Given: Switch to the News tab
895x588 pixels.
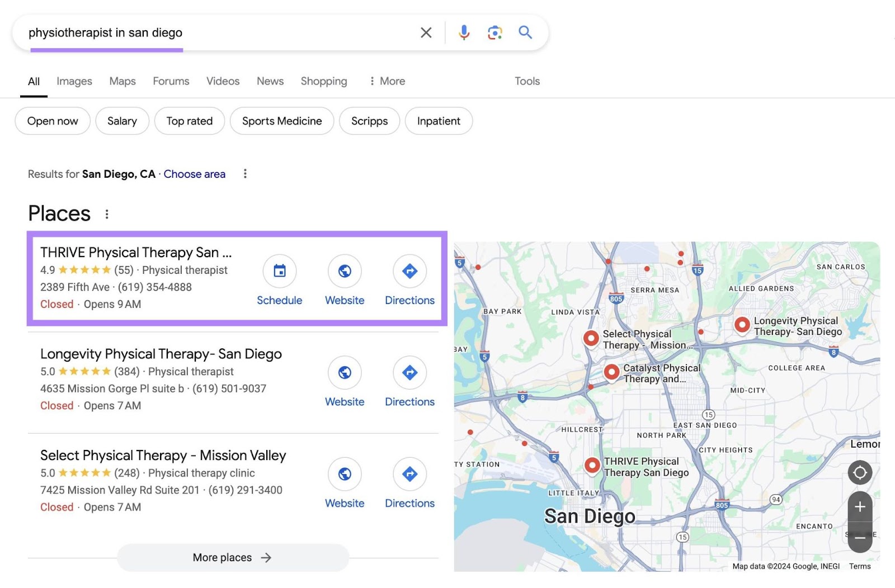Looking at the screenshot, I should click(x=270, y=81).
